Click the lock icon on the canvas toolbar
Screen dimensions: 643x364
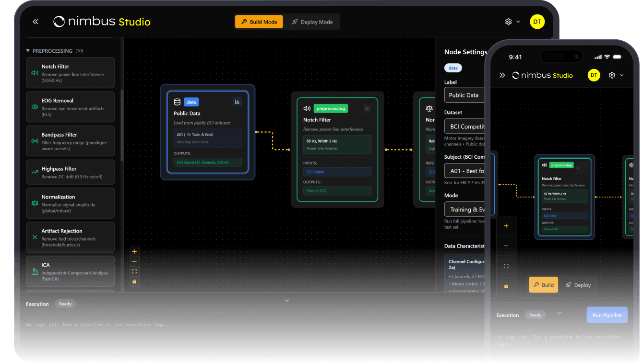pos(134,281)
